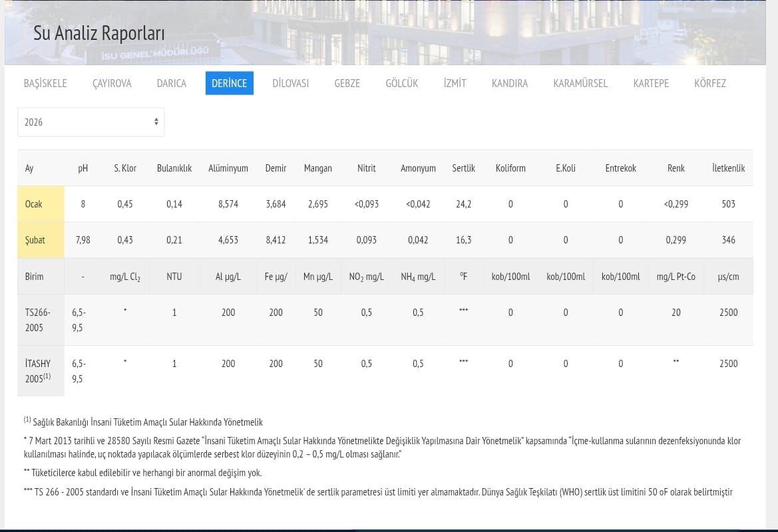Click the Alüminyum column header
778x532 pixels.
coord(228,168)
